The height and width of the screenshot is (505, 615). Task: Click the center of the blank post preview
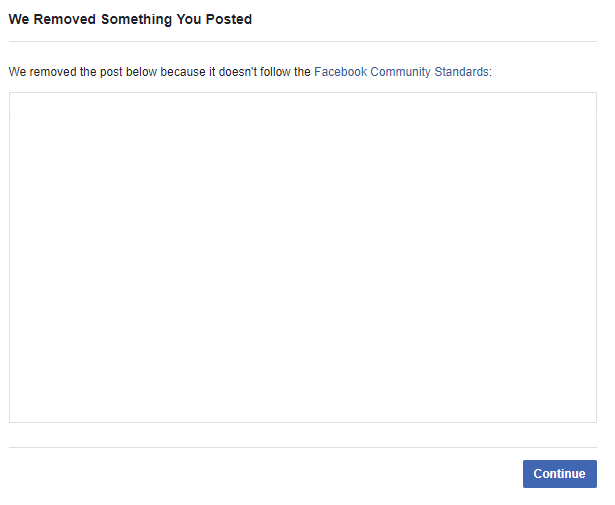pos(303,258)
